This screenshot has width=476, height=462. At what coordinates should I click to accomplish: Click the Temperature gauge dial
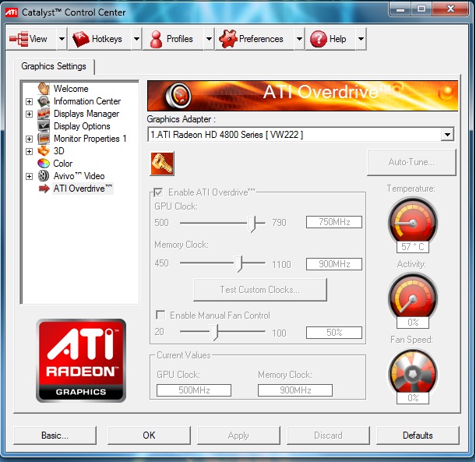(413, 222)
